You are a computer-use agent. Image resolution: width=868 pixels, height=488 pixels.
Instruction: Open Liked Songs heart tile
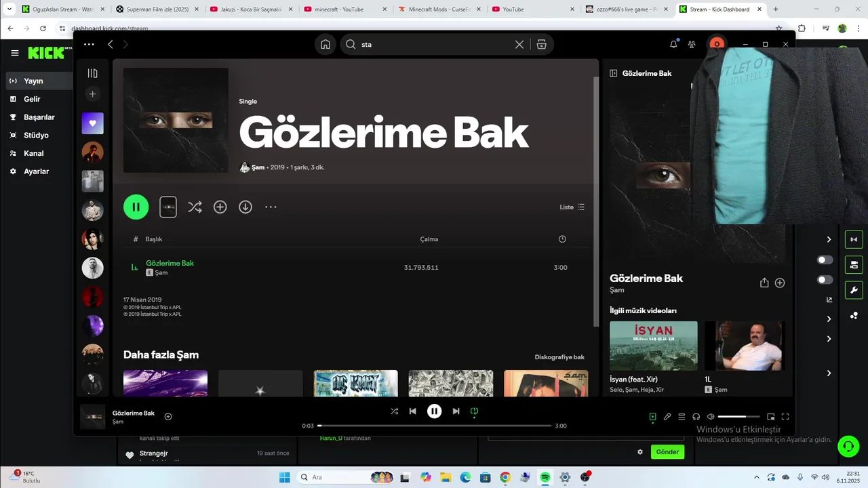coord(93,123)
